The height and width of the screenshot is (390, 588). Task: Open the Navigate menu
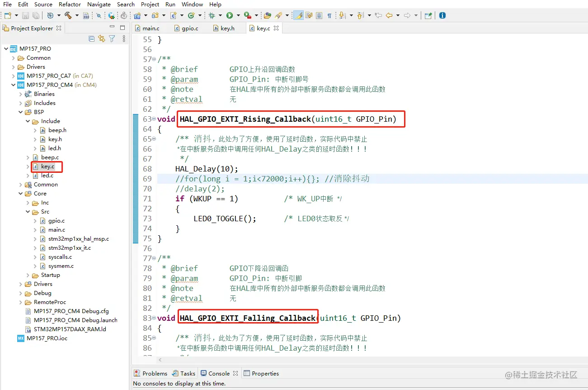pos(99,4)
